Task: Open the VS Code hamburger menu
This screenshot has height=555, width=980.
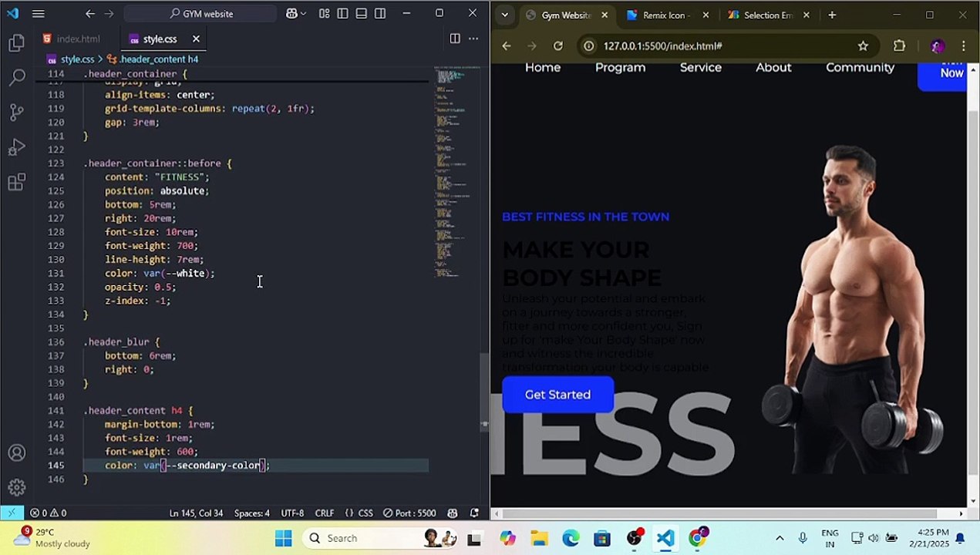Action: click(38, 13)
